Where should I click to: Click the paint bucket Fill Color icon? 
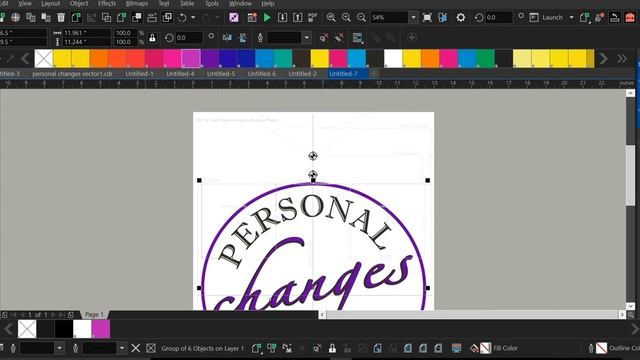point(474,348)
